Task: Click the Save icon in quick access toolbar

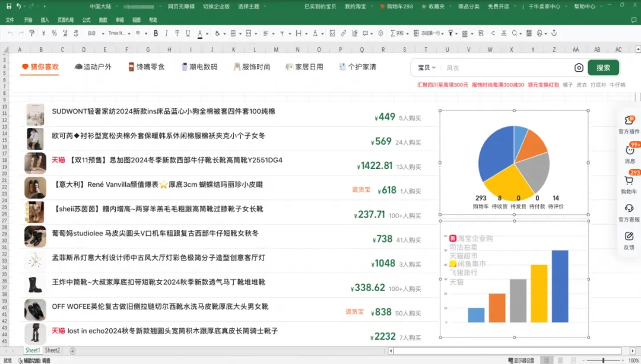Action: coord(9,7)
